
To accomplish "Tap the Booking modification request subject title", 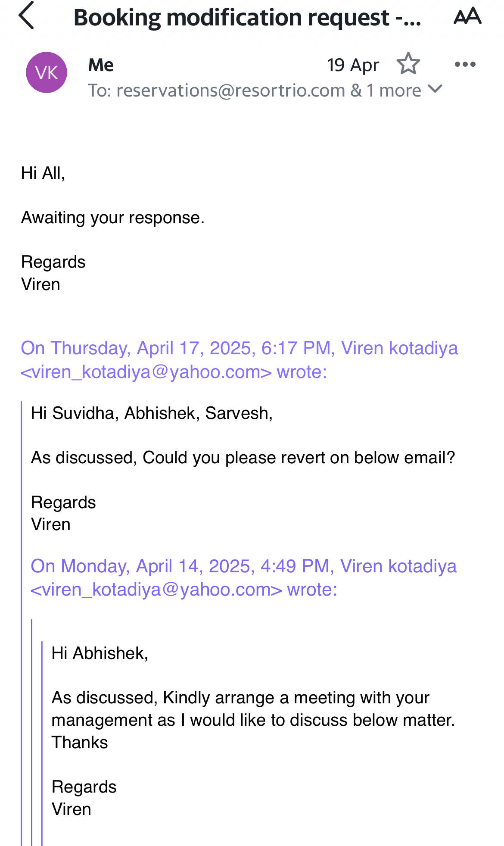I will click(247, 18).
